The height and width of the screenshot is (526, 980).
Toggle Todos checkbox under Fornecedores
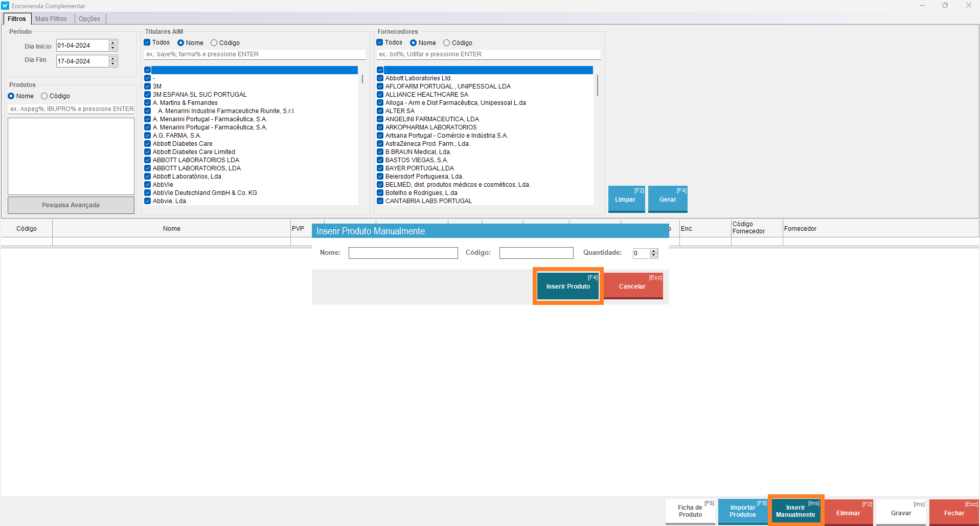coord(380,42)
